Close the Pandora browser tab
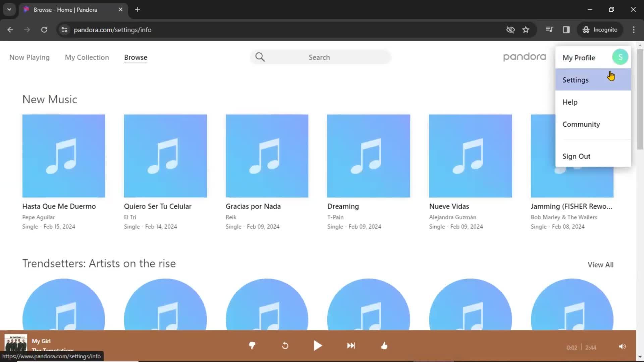The height and width of the screenshot is (362, 644). [120, 9]
